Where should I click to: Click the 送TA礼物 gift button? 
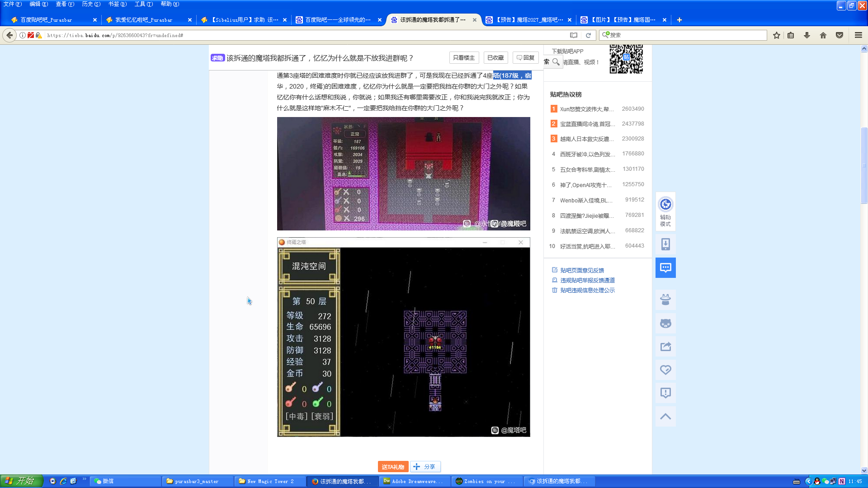click(x=393, y=467)
